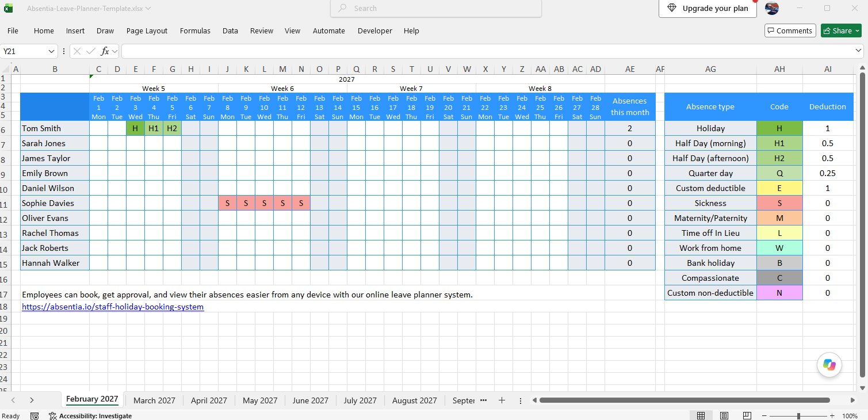The width and height of the screenshot is (868, 420).
Task: Click the search magnifier icon
Action: (x=343, y=8)
